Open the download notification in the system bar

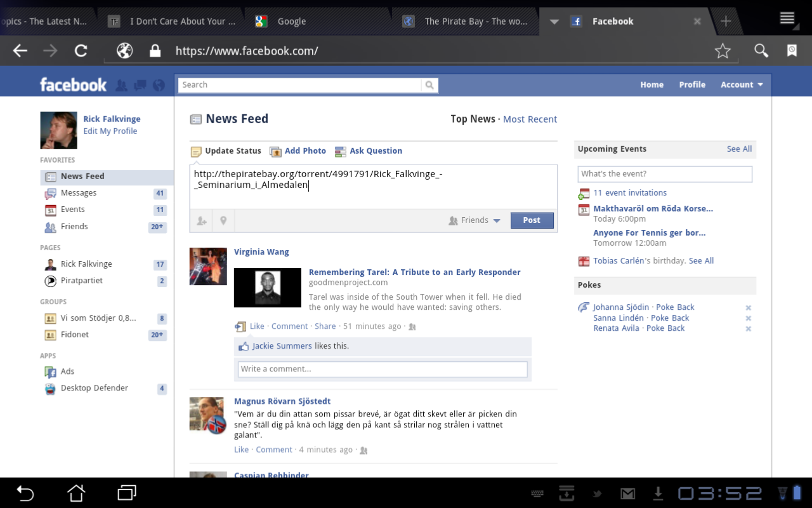click(x=658, y=493)
